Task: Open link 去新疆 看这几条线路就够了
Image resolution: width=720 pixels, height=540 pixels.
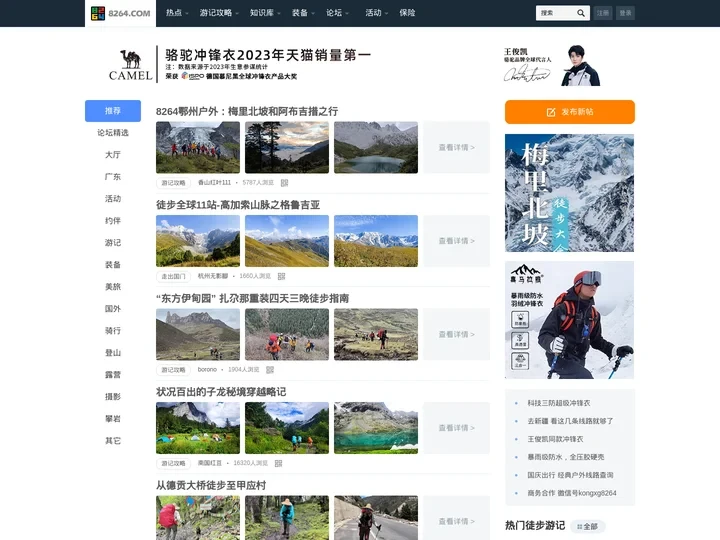Action: click(x=570, y=421)
